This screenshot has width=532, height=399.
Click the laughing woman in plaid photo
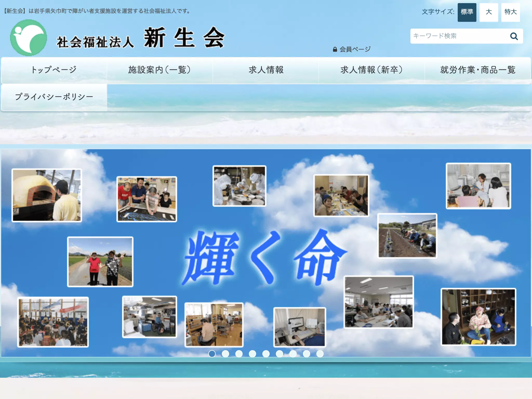(x=478, y=317)
